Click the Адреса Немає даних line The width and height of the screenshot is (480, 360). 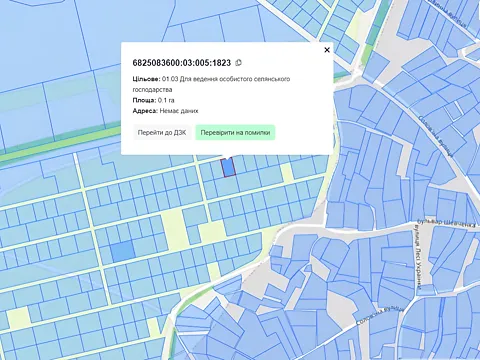point(165,111)
